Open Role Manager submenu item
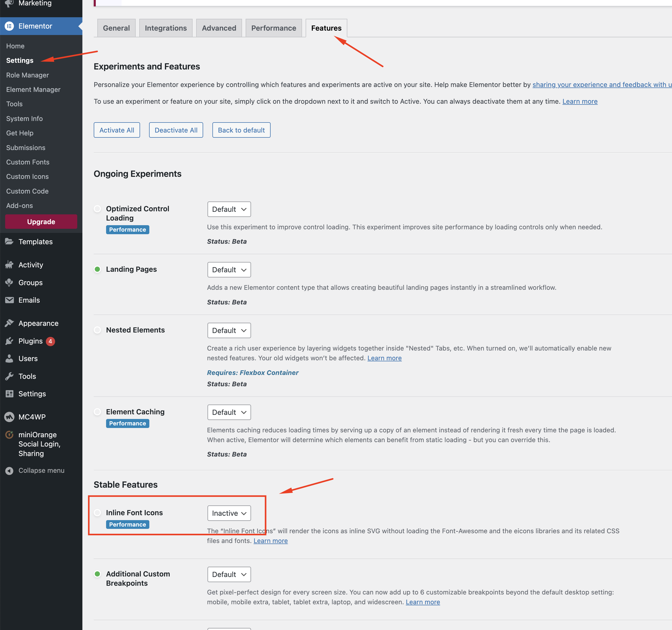 click(x=27, y=75)
